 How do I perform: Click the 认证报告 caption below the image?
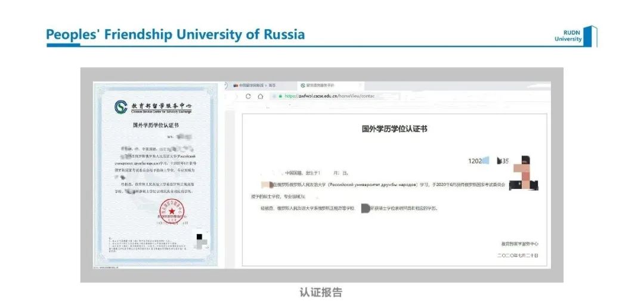click(x=321, y=292)
